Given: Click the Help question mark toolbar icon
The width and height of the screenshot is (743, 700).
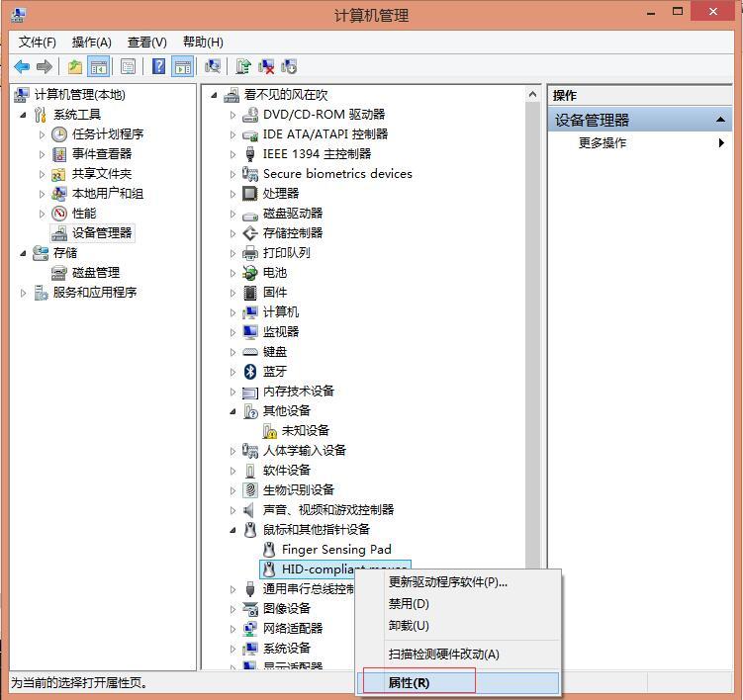Looking at the screenshot, I should [x=158, y=66].
